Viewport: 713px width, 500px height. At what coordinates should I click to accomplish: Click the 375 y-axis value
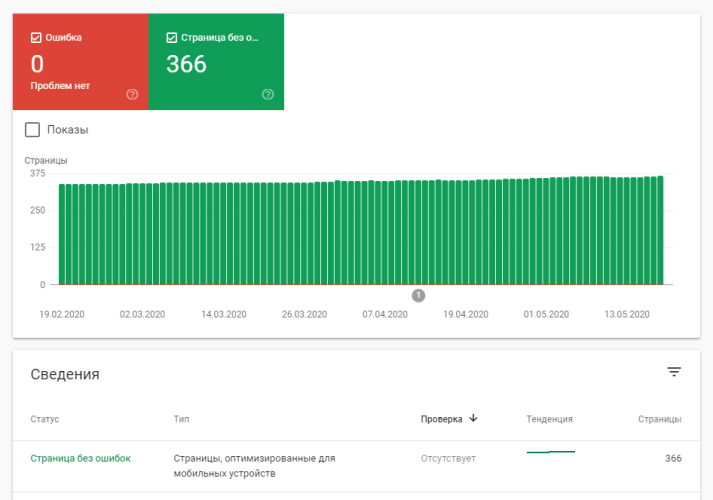click(x=38, y=173)
